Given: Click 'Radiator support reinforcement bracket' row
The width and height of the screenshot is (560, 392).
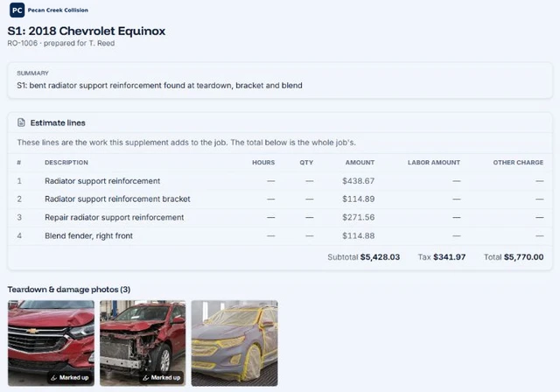Looking at the screenshot, I should tap(280, 199).
